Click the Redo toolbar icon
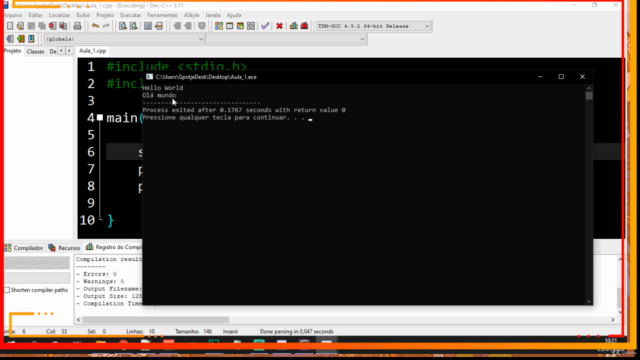This screenshot has width=640, height=360. point(106,26)
